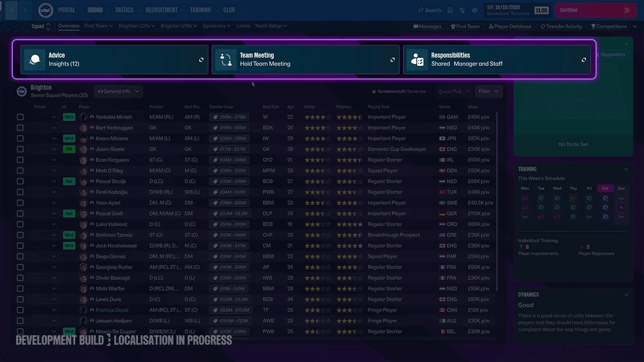Viewport: 644px width, 362px height.
Task: Click the Set badge on Pascal Struijk row
Action: tap(69, 181)
